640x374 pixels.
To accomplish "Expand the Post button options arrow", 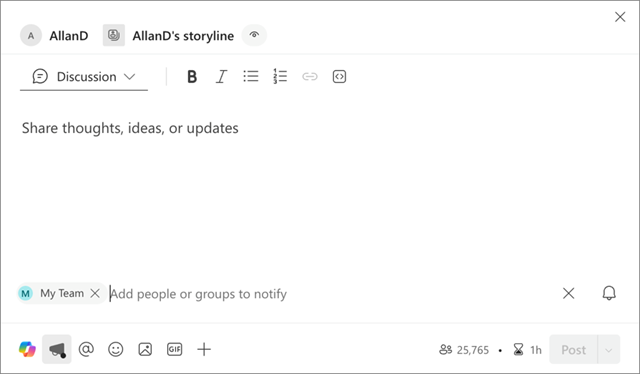I will tap(609, 350).
